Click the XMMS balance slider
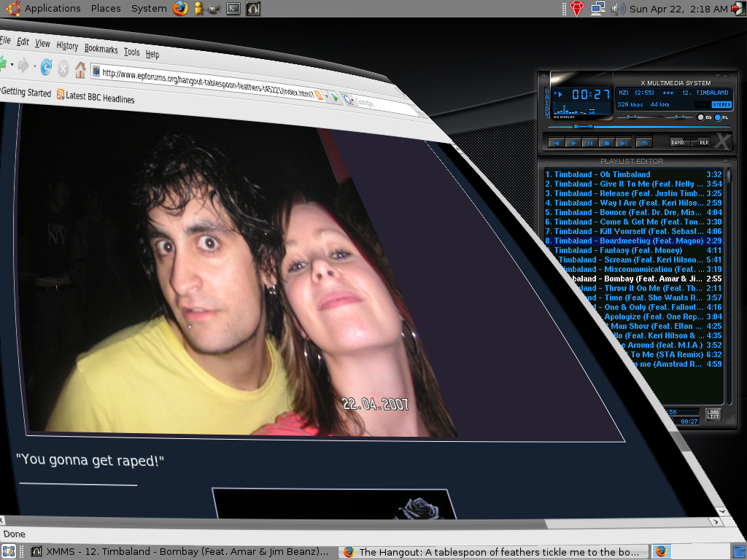This screenshot has width=747, height=560. tap(680, 117)
